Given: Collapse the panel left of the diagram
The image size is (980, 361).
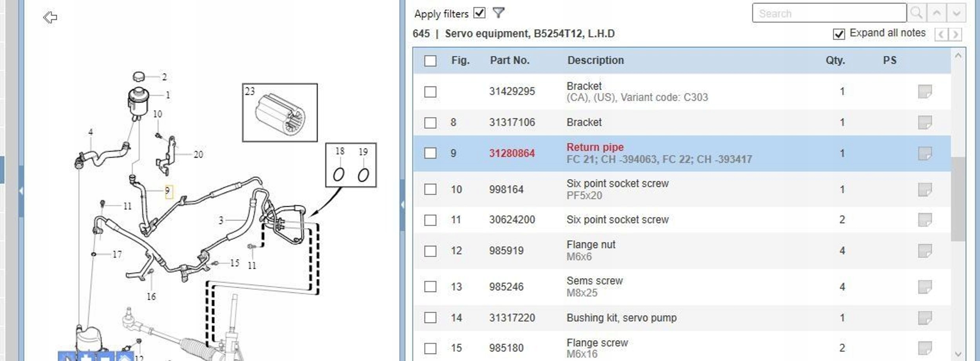Looking at the screenshot, I should coord(21,191).
